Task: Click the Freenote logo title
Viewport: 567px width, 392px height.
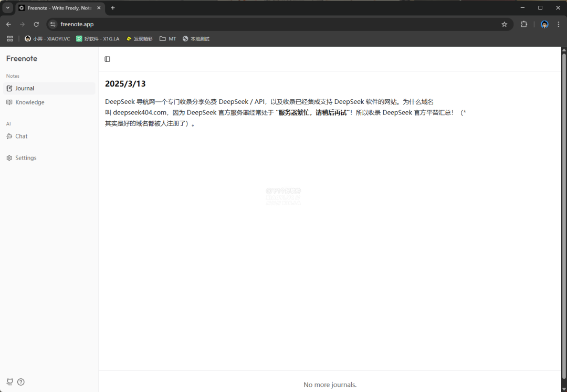Action: (22, 59)
